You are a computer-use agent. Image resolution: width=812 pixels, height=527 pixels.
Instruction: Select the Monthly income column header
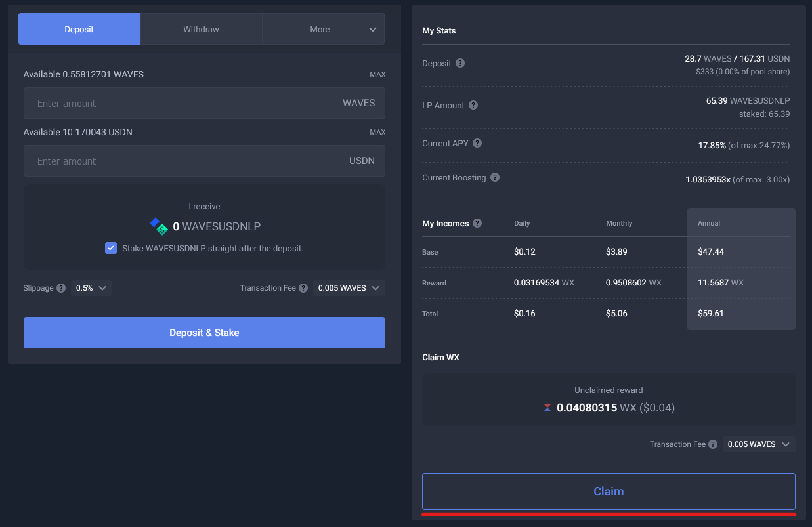619,223
